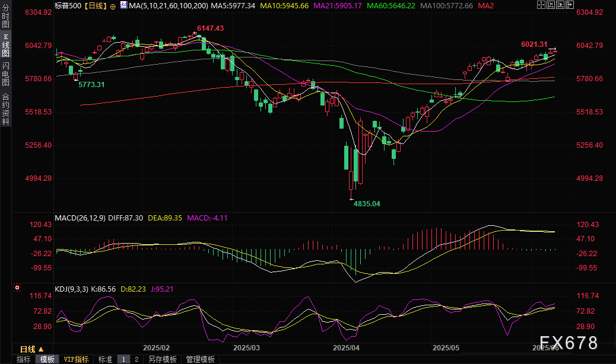616x364 pixels.
Task: Click 管理模板 to manage templates
Action: pos(200,359)
